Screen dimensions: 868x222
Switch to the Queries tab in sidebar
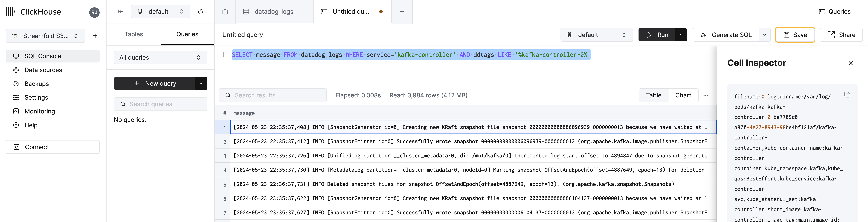(187, 34)
